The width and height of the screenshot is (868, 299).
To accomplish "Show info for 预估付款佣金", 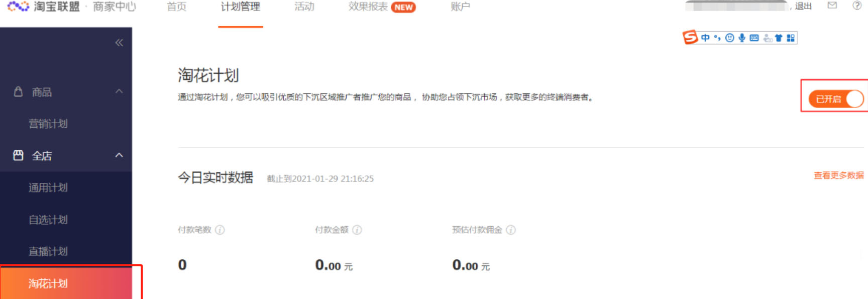I will (511, 230).
